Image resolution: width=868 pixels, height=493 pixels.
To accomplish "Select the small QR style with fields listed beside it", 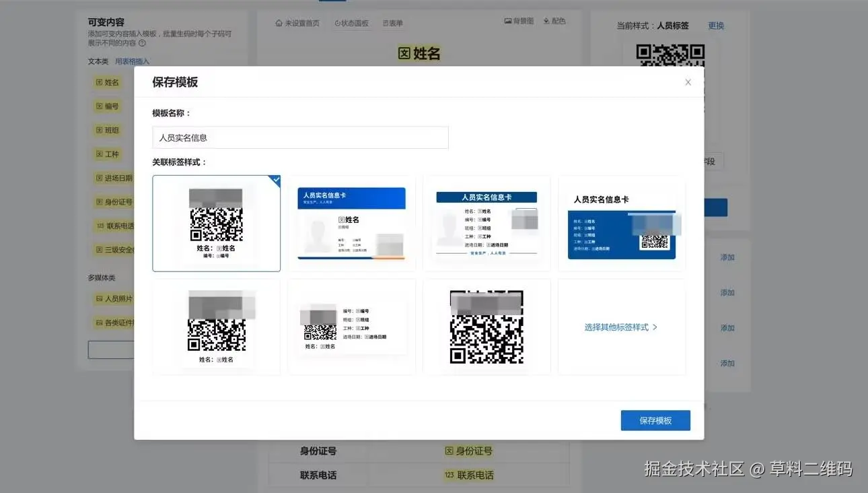I will [x=352, y=327].
